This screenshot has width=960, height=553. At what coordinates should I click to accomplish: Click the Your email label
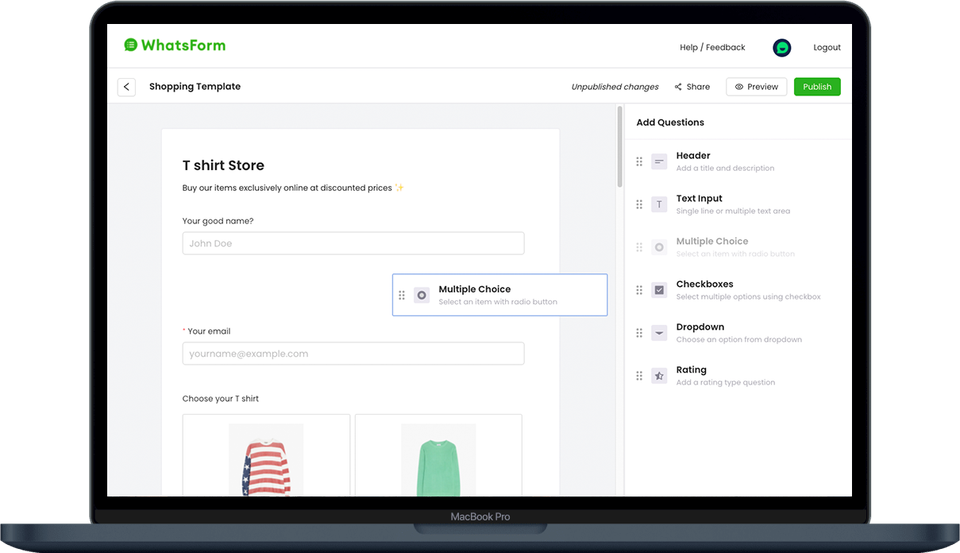click(x=209, y=331)
